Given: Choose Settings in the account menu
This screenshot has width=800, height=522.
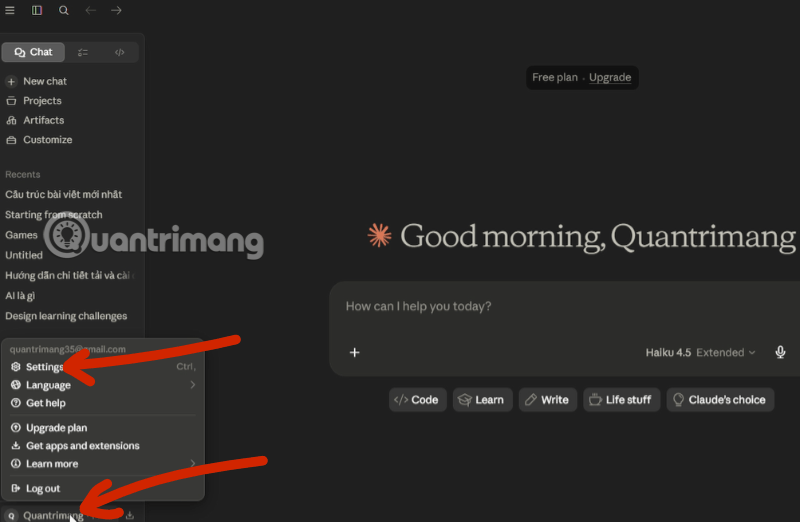Looking at the screenshot, I should (103, 367).
